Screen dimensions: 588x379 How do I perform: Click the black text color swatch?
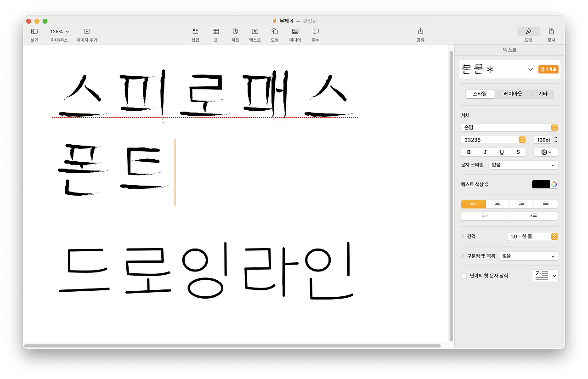point(541,184)
